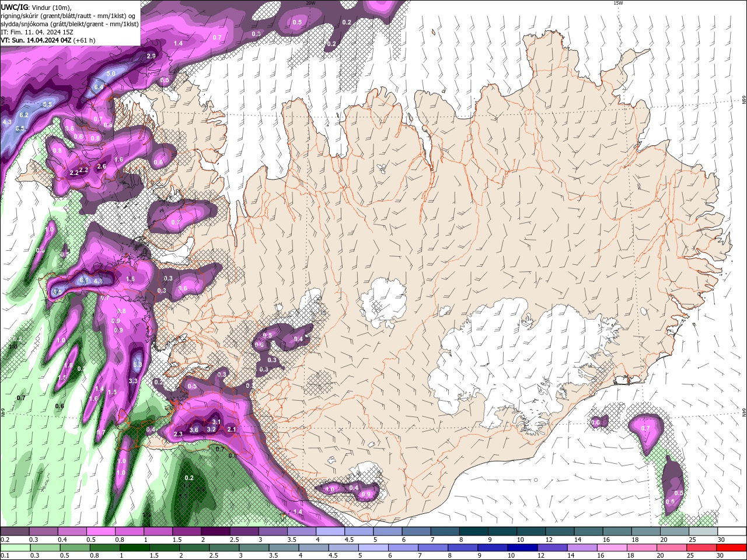The image size is (747, 560).
Task: Click the '5.0' precipitation value on the map
Action: pyautogui.click(x=111, y=74)
